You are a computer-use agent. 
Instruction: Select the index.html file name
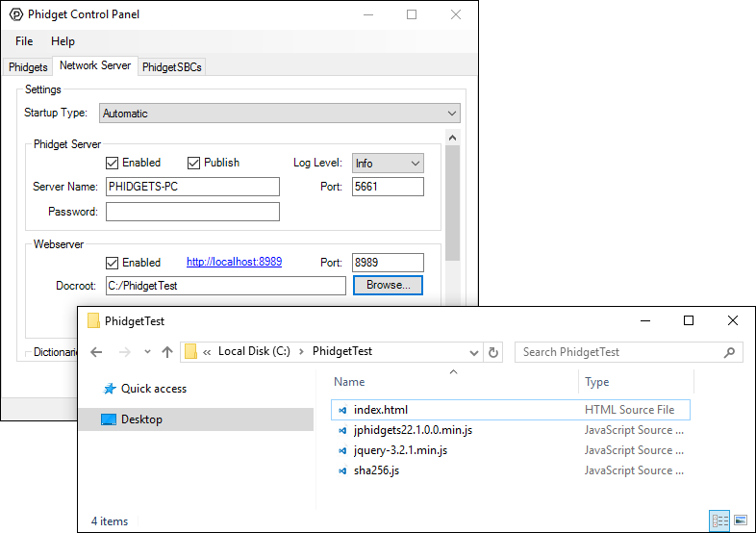pyautogui.click(x=381, y=410)
